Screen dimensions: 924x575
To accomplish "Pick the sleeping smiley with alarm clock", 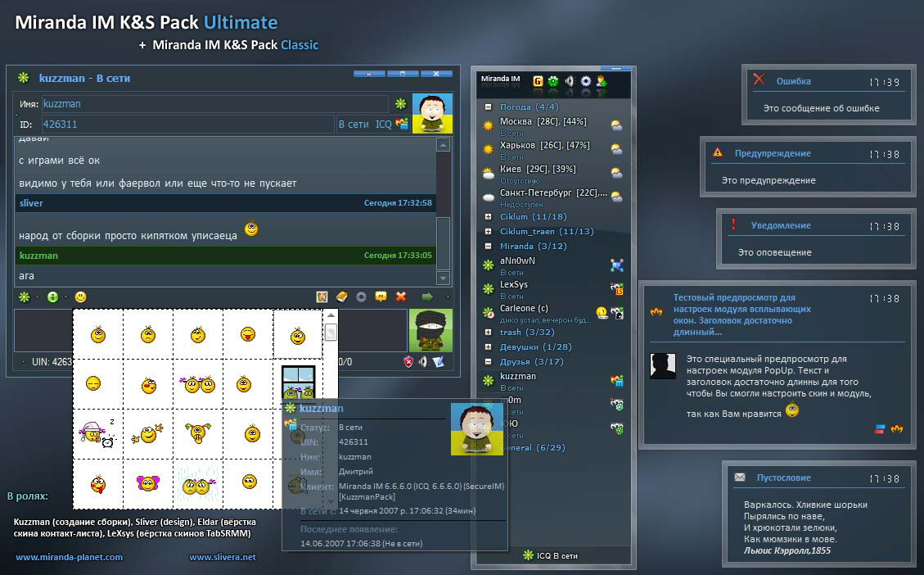I will click(97, 433).
